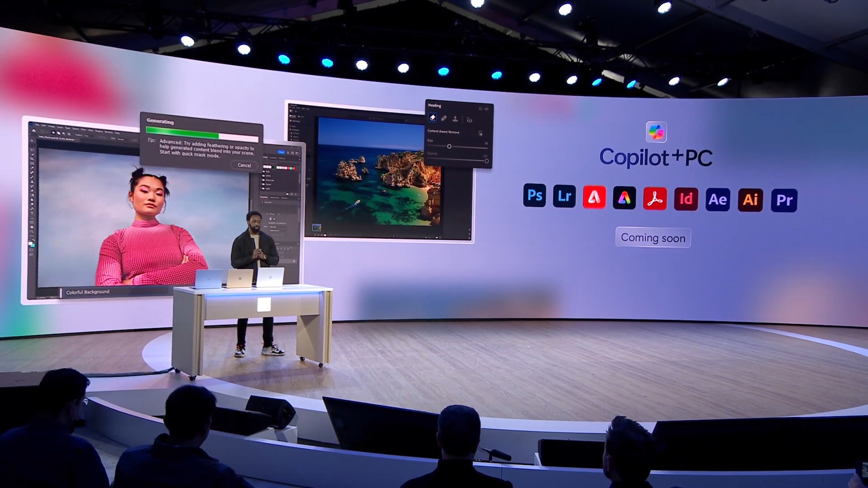Select the Move tool in Photoshop toolbar

tap(32, 141)
